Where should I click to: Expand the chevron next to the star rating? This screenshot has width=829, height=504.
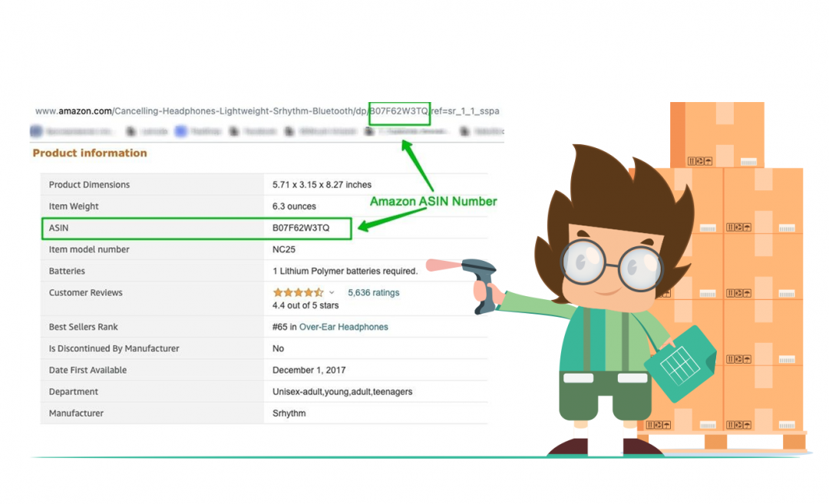[x=332, y=292]
